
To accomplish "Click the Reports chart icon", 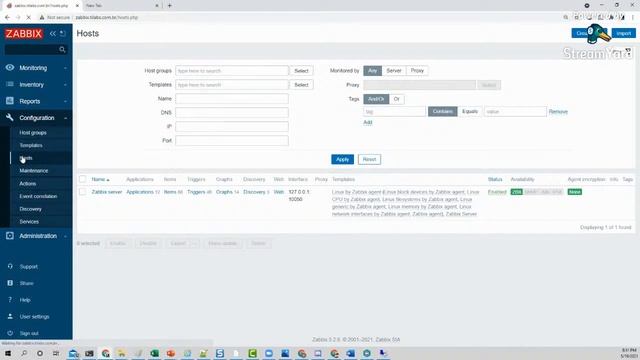I will point(10,101).
